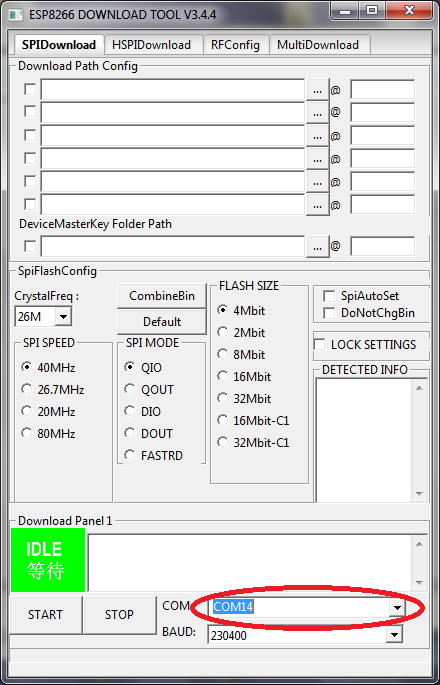This screenshot has height=685, width=440.
Task: Toggle the LOCK SETTINGS checkbox
Action: (319, 345)
